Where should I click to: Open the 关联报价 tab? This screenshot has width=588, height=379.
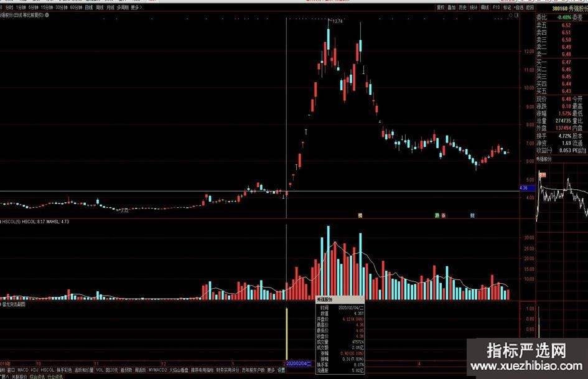tap(19, 377)
